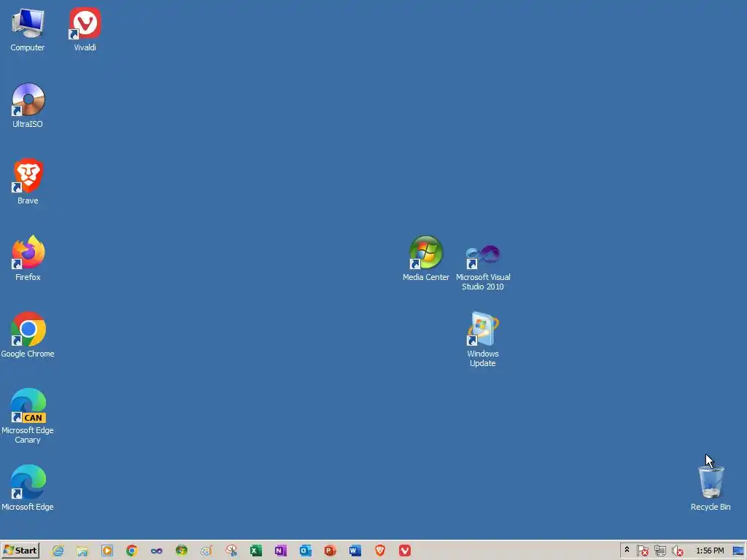This screenshot has height=560, width=747.
Task: Open Windows Media Player from taskbar
Action: pos(107,551)
